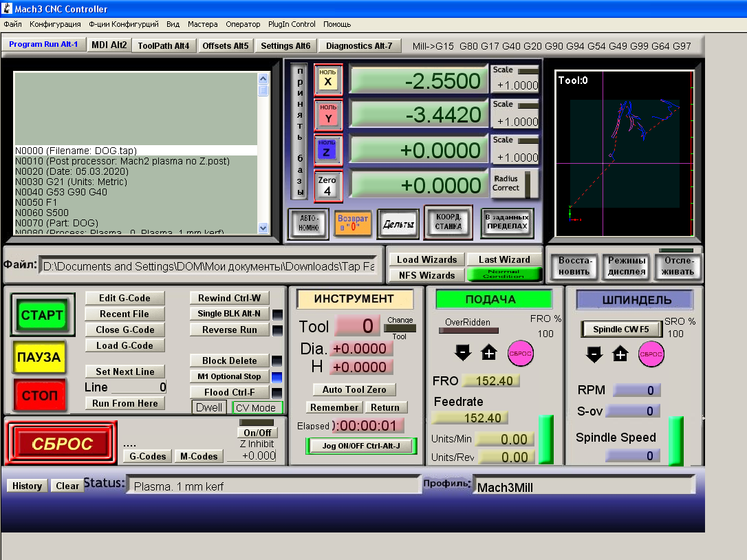The height and width of the screenshot is (560, 747).
Task: Click Восстановить toolpath button
Action: click(x=574, y=266)
